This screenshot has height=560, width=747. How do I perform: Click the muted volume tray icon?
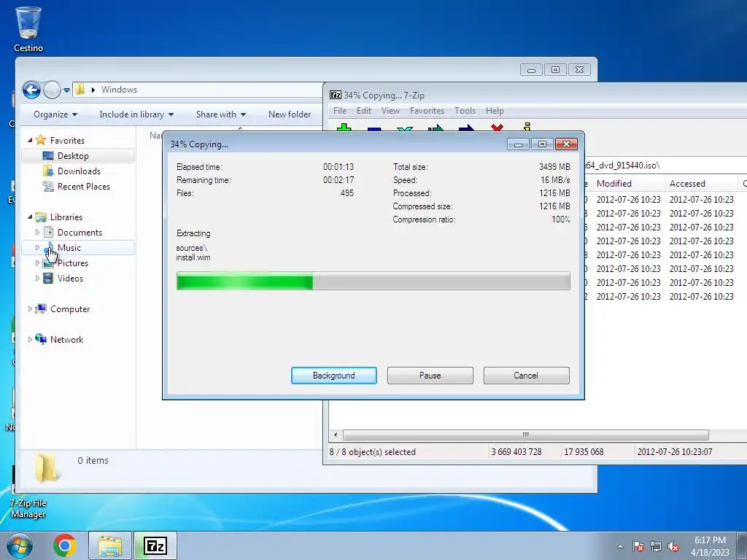pos(673,546)
